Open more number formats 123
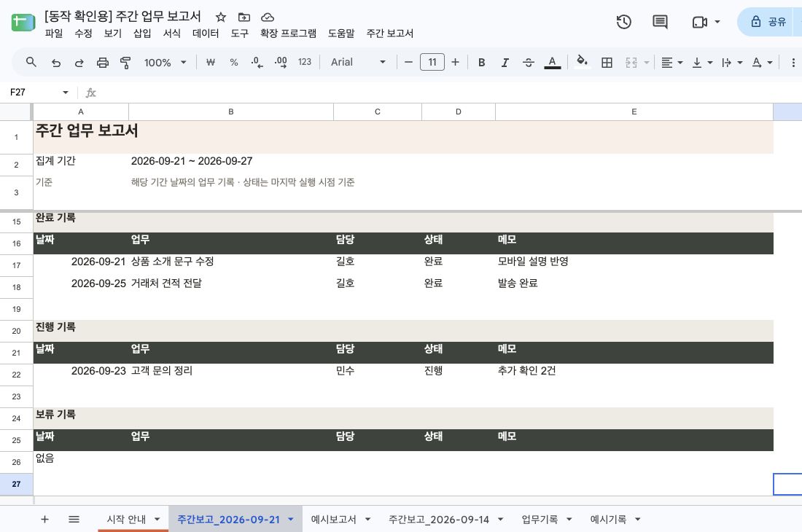802x532 pixels. 304,62
